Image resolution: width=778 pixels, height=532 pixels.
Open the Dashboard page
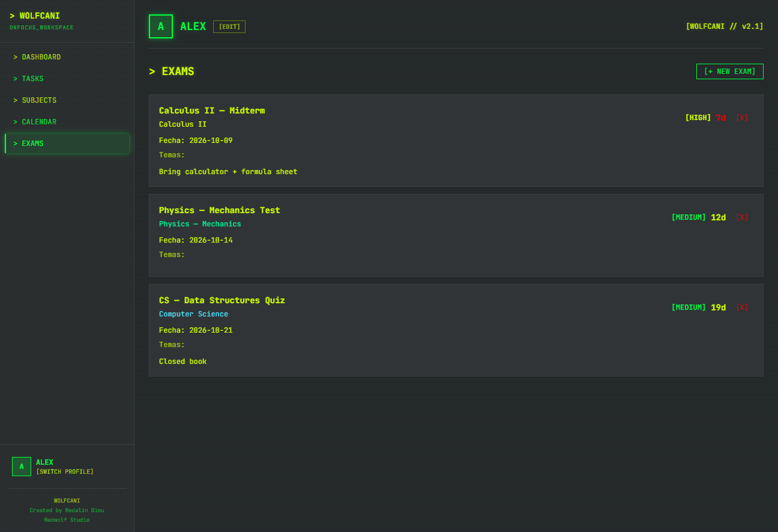pos(67,57)
